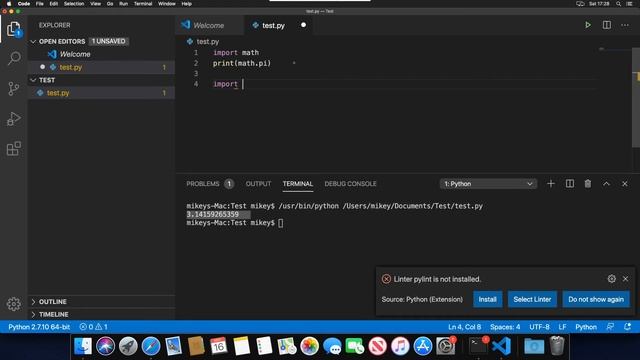Screen dimensions: 640x360
Task: Open the File menu
Action: (x=40, y=4)
